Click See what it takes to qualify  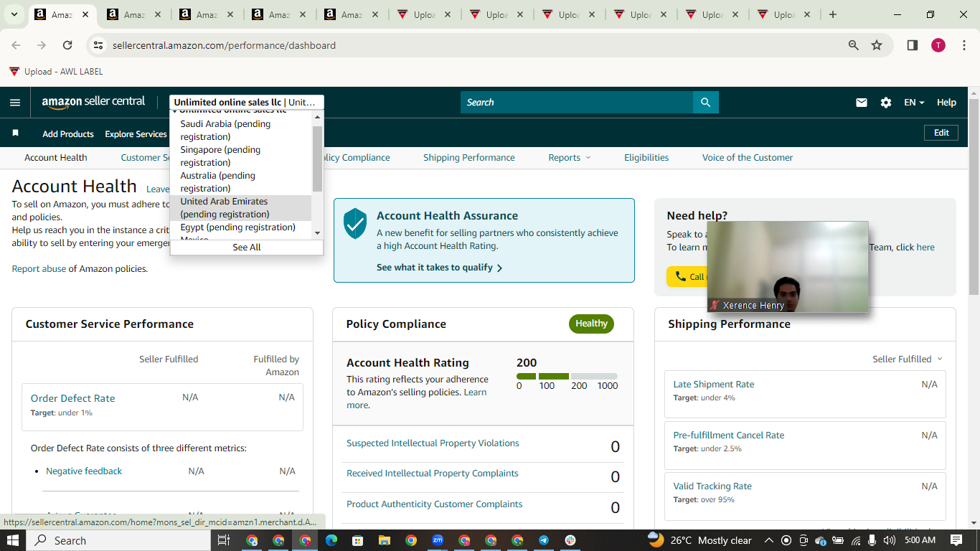click(x=439, y=268)
